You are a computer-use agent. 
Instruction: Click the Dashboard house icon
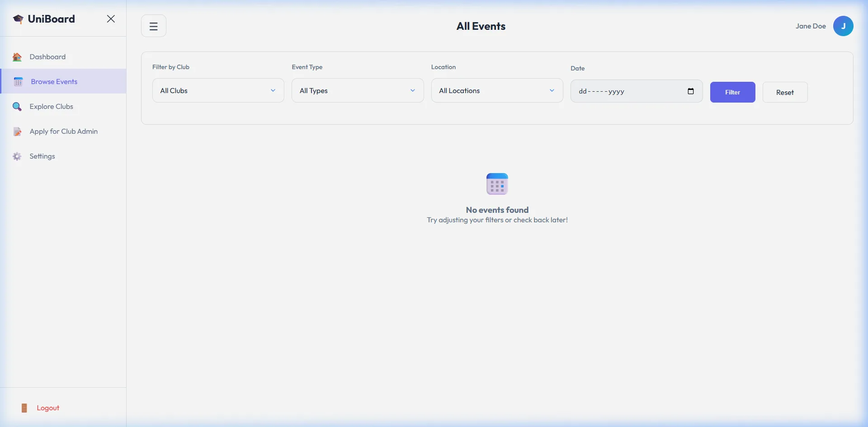(17, 57)
